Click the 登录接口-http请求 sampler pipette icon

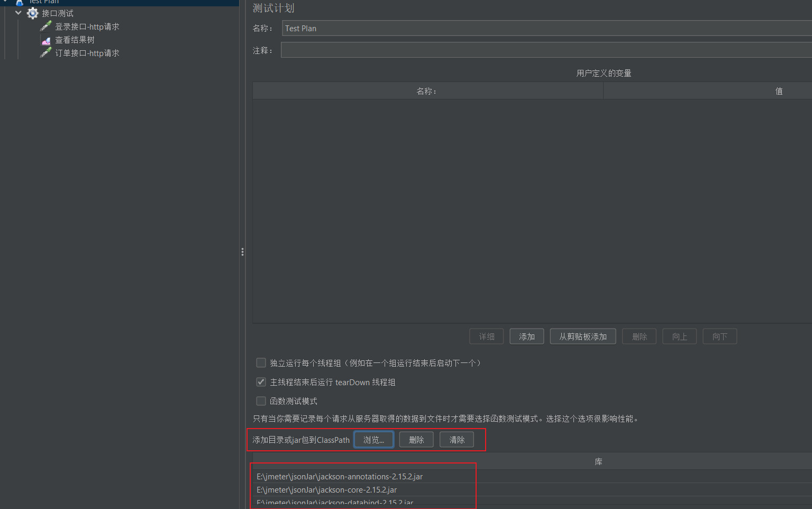click(46, 26)
